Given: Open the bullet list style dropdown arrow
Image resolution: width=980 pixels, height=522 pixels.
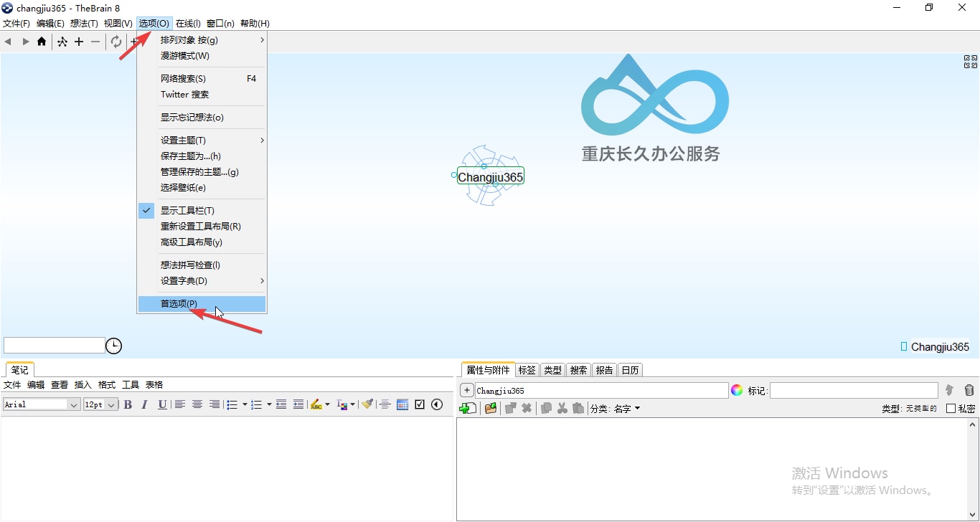Looking at the screenshot, I should click(x=245, y=404).
